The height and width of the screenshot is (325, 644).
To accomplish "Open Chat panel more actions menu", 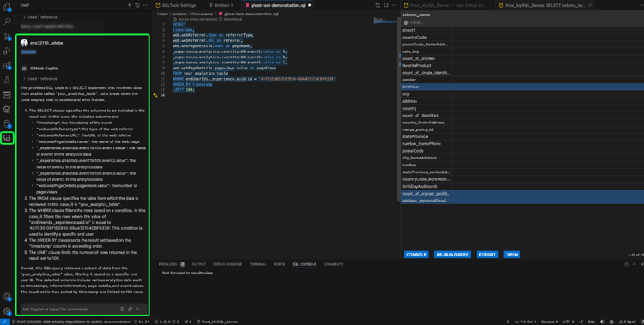I will (145, 5).
